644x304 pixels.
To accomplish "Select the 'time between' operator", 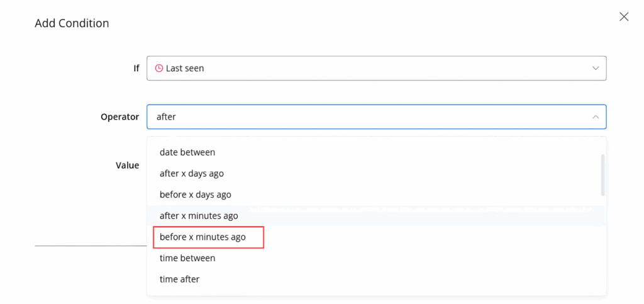I will (187, 258).
